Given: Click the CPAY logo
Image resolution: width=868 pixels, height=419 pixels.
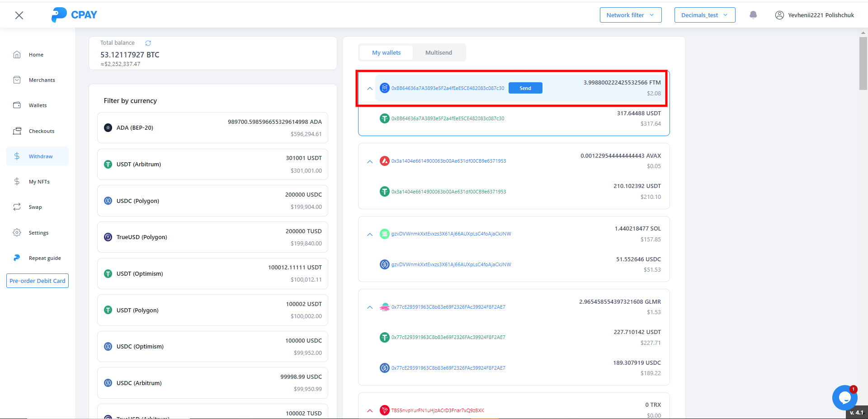Looking at the screenshot, I should (75, 15).
